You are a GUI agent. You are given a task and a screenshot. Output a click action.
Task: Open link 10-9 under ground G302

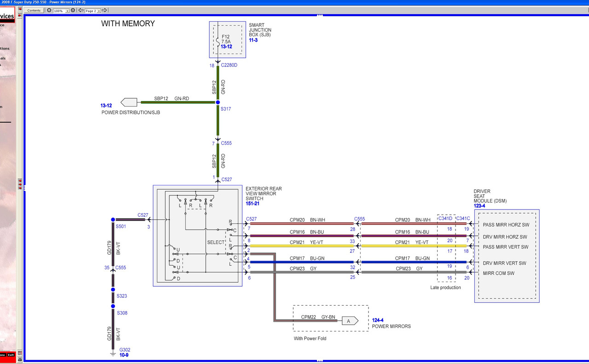tap(124, 355)
